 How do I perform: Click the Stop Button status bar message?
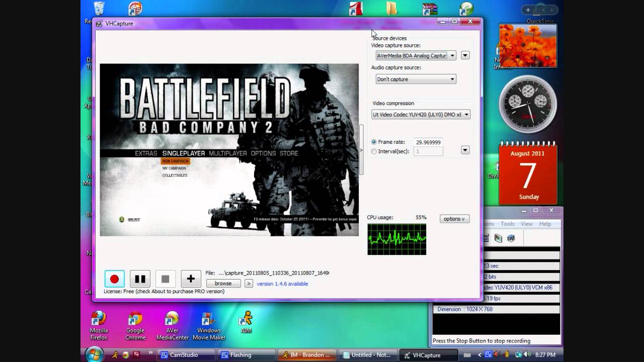(x=481, y=341)
